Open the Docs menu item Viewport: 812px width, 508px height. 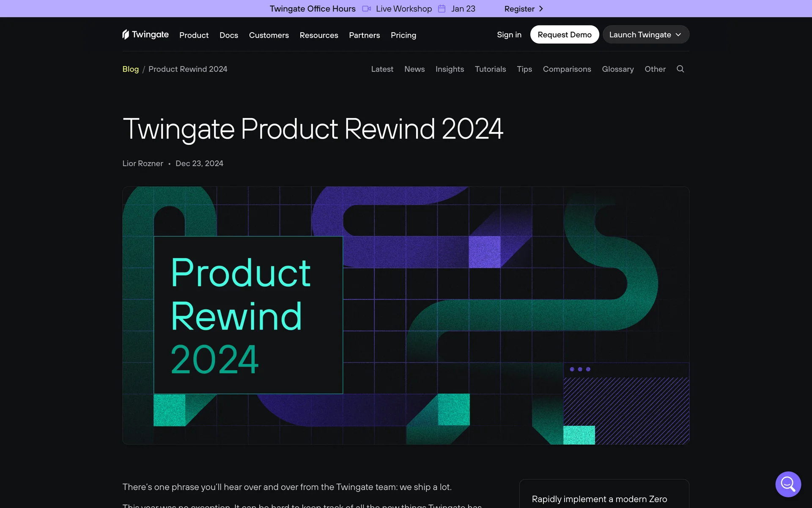click(228, 35)
